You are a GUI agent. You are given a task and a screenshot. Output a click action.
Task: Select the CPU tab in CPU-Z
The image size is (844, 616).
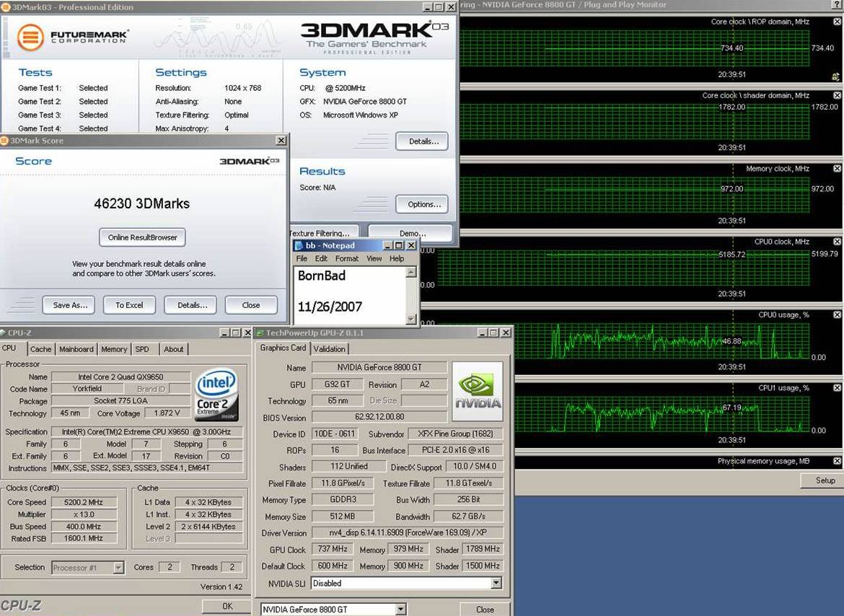[x=9, y=348]
